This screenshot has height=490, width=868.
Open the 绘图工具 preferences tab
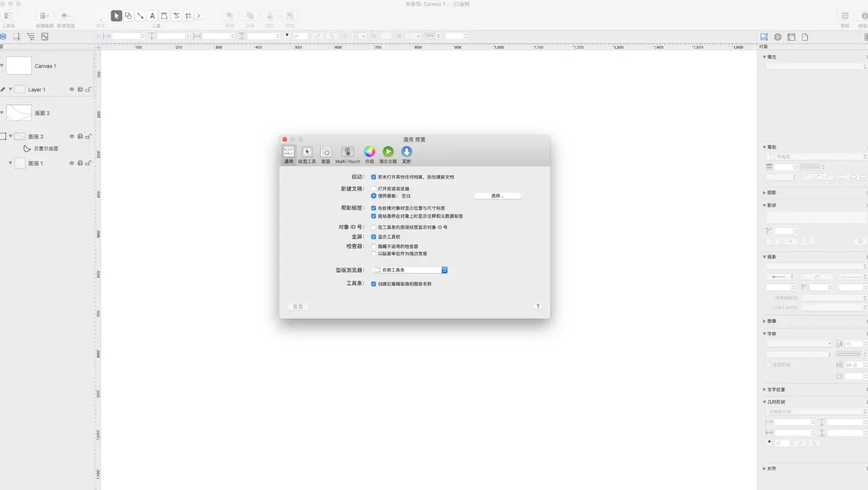pos(307,155)
